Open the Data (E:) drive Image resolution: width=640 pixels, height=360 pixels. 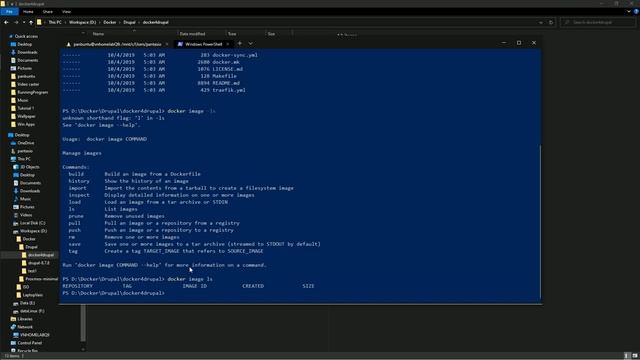tap(27, 303)
